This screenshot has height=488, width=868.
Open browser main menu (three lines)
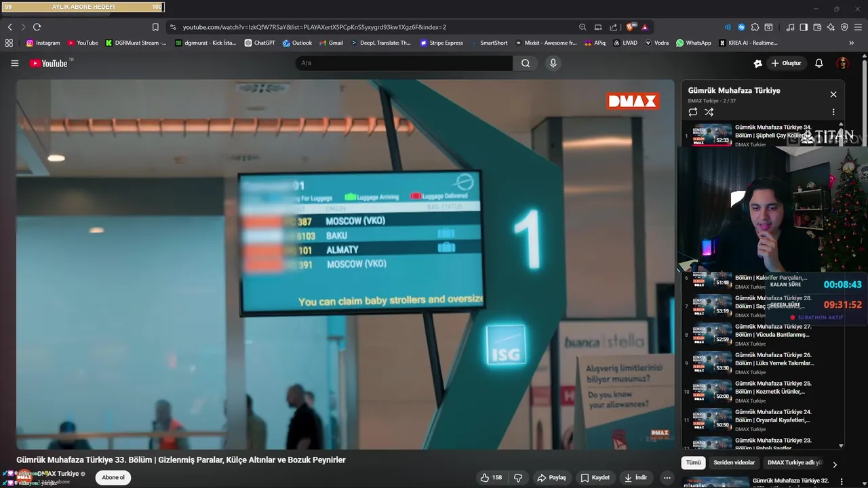click(858, 27)
